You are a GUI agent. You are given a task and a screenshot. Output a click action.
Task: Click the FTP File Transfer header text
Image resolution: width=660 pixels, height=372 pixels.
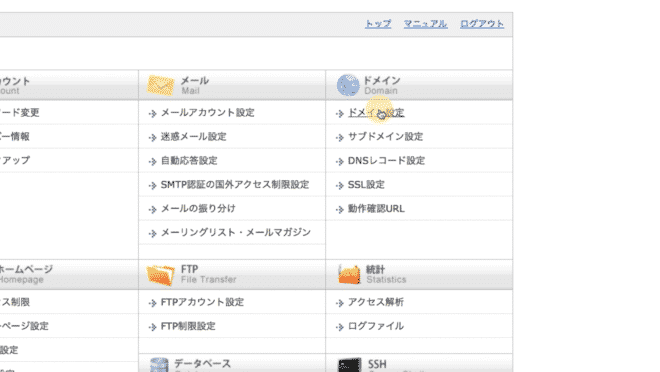click(x=208, y=274)
